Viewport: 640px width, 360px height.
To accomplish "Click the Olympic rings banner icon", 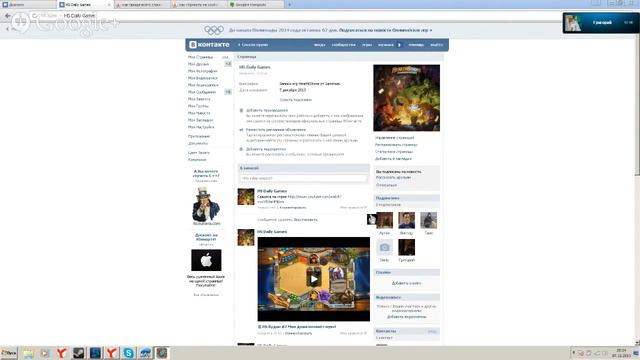I will point(214,30).
